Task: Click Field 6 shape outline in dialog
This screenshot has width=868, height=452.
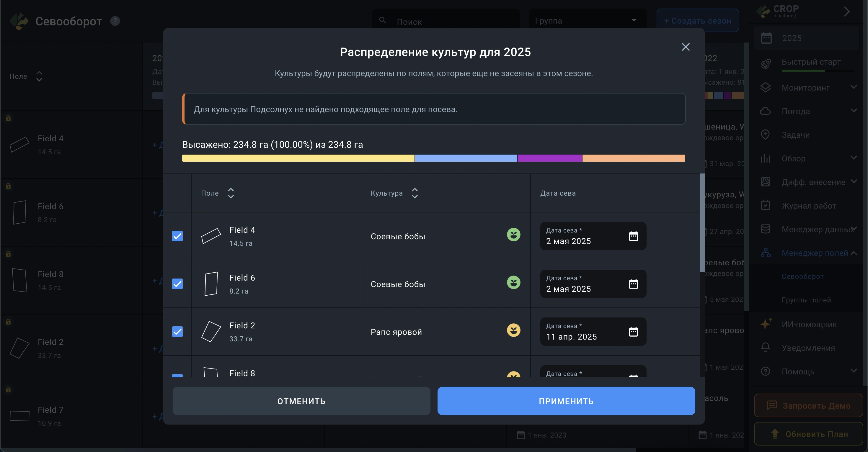Action: 211,284
